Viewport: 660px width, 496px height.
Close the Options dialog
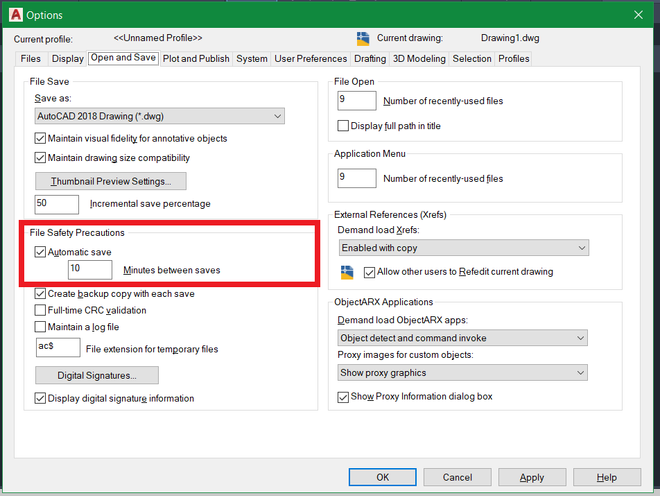pos(638,15)
